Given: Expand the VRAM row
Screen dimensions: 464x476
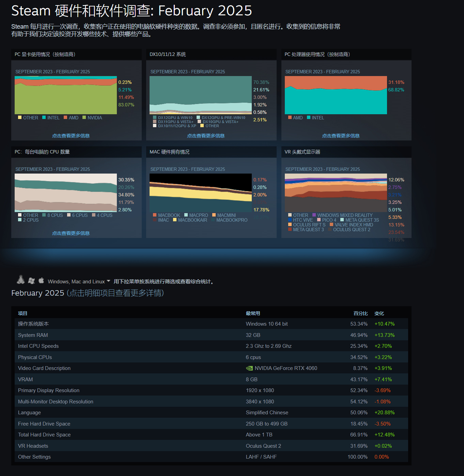Looking at the screenshot, I should 211,379.
